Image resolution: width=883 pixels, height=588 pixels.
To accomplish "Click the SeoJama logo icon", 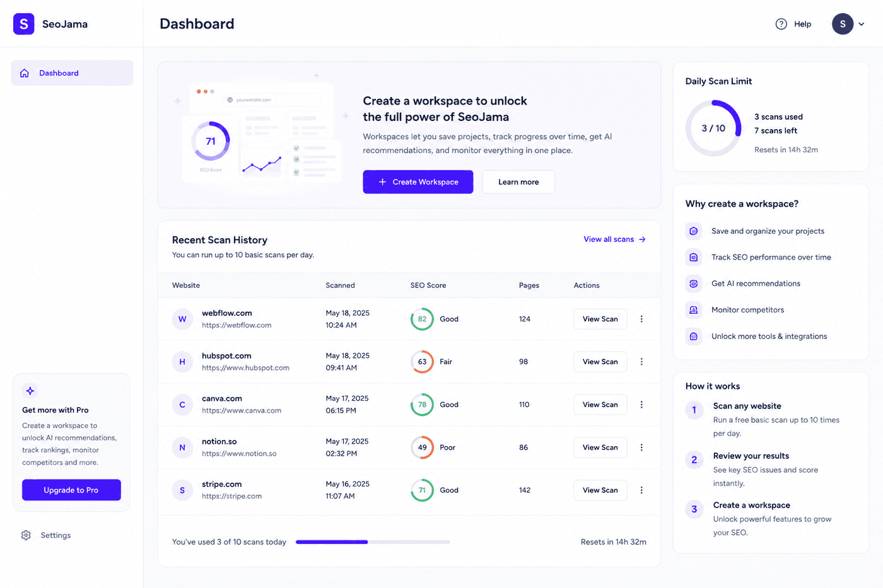I will coord(24,24).
